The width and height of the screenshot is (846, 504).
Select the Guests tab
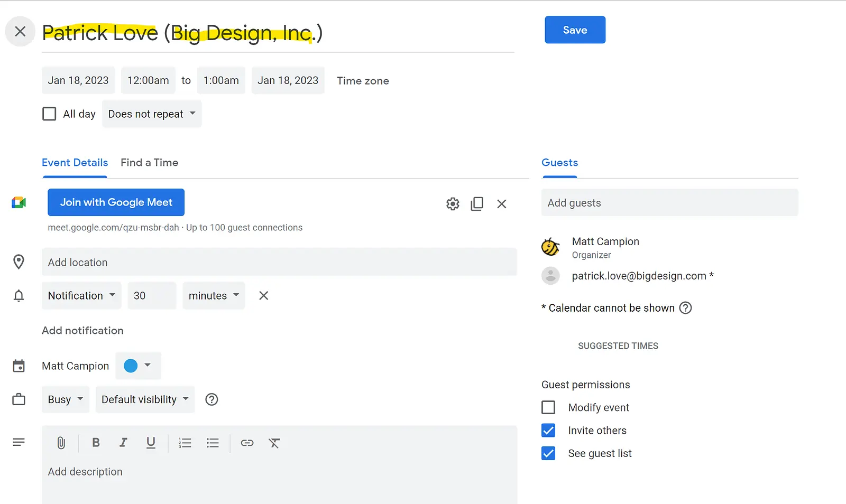tap(559, 163)
